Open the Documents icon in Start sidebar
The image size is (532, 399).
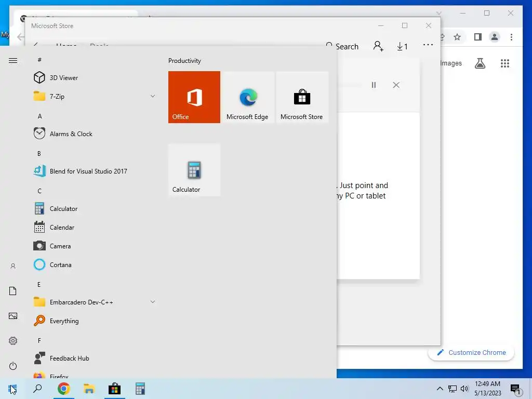[x=13, y=291]
